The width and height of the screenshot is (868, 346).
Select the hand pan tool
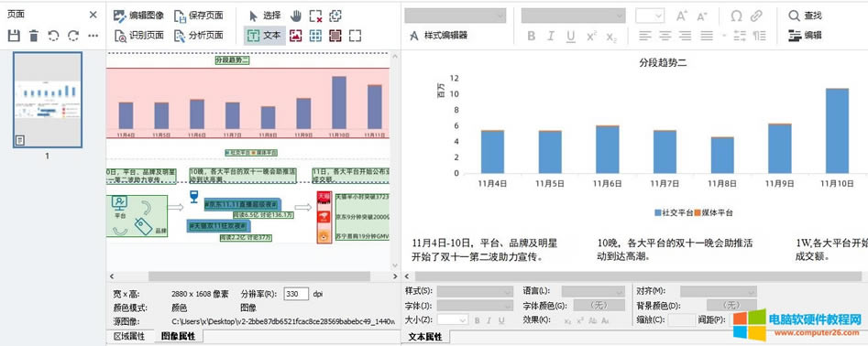pyautogui.click(x=296, y=16)
